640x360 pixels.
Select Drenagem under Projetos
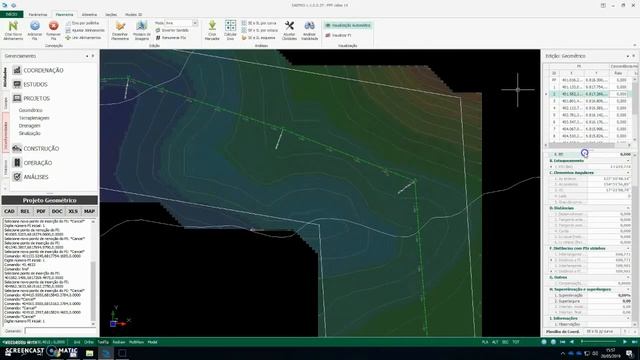(x=29, y=126)
